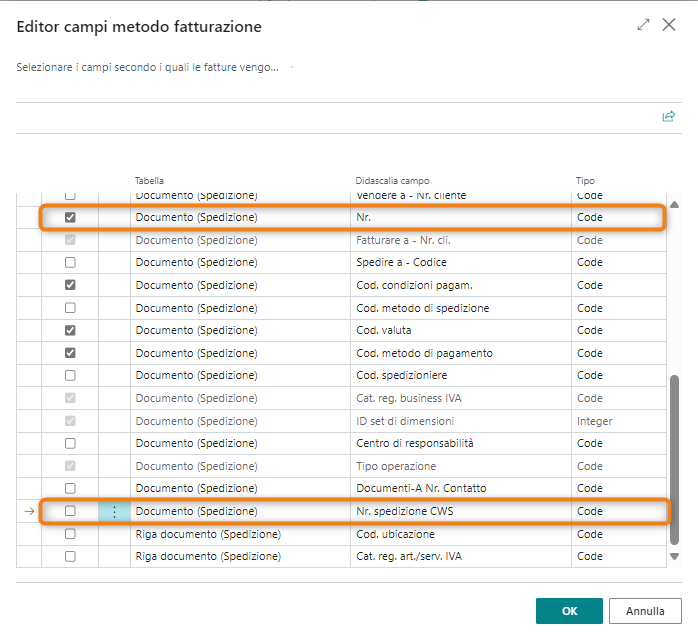Open the Didascalia campo column header menu
Viewport: 698px width, 642px height.
pos(392,181)
